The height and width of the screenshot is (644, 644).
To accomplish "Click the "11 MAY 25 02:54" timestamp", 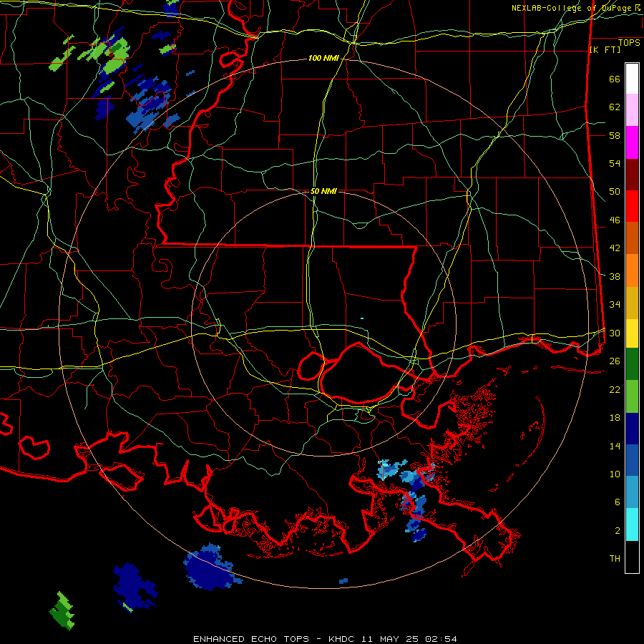I will 409,639.
